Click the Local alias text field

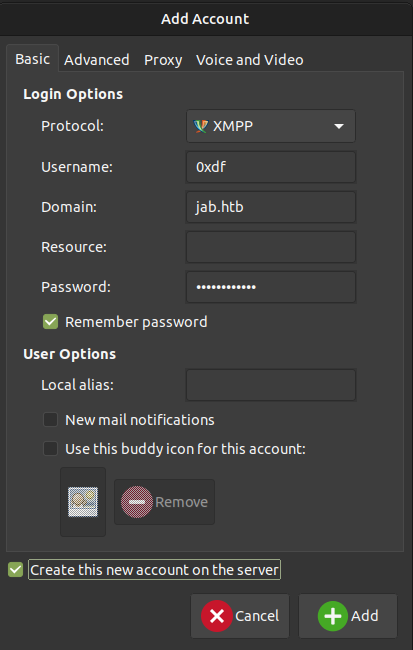tap(271, 385)
